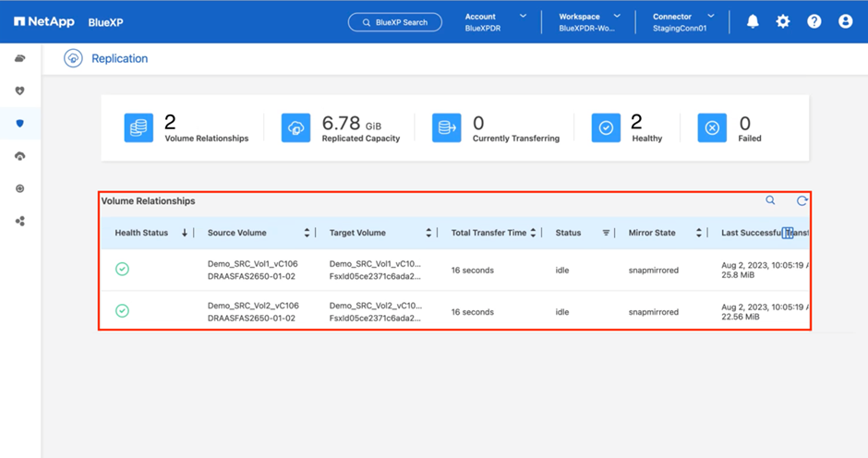The width and height of the screenshot is (868, 458).
Task: Select the Protection shield sidebar icon
Action: 20,123
